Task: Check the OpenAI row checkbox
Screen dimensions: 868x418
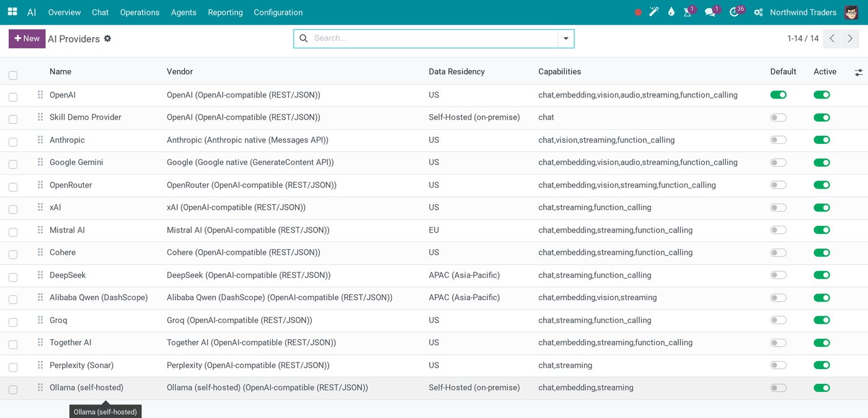Action: (x=13, y=97)
